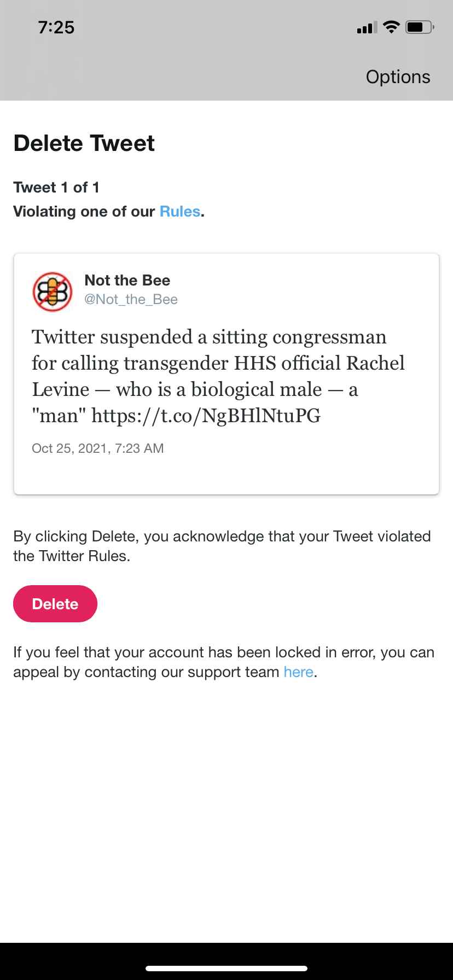
Task: Tap the home indicator bar
Action: pyautogui.click(x=226, y=968)
